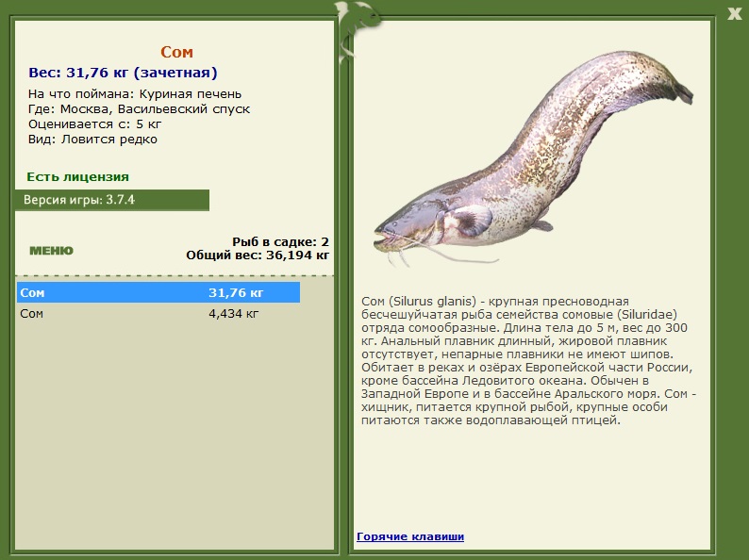Click the Версия игры: 3.7.4 banner

[111, 200]
